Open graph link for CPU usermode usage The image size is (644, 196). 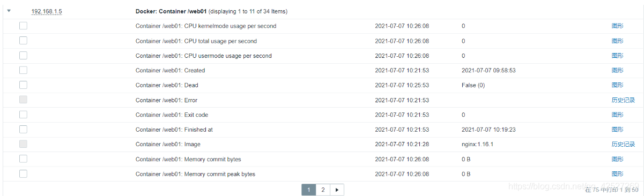[617, 56]
